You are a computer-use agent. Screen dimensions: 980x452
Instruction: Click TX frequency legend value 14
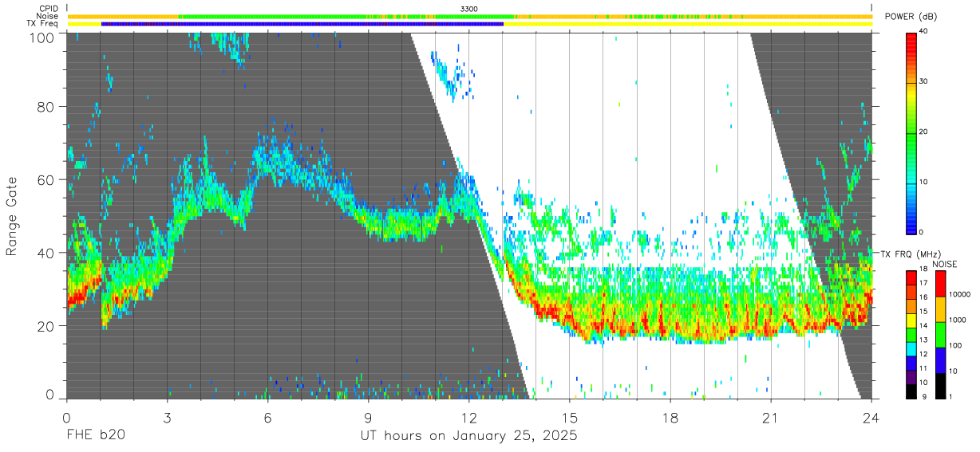(x=923, y=327)
